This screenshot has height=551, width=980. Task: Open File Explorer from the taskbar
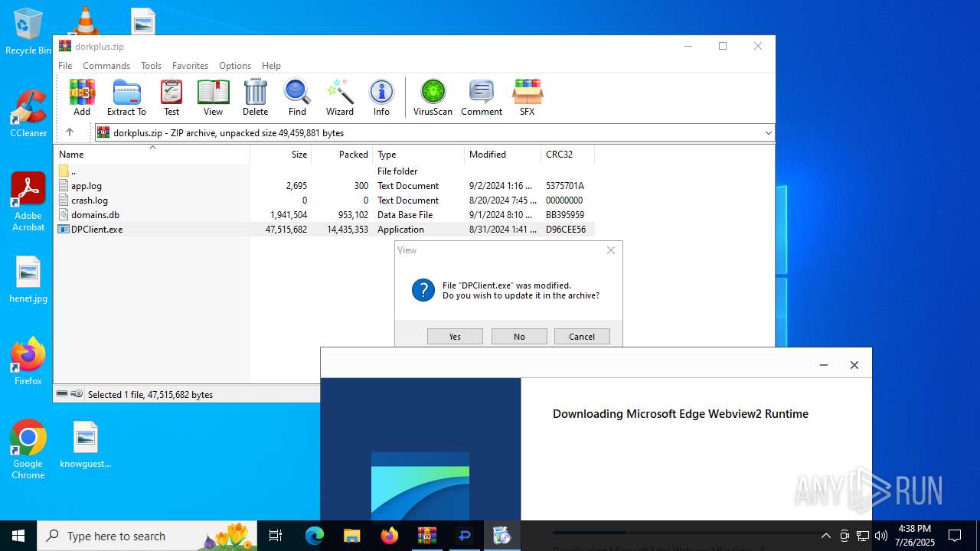pos(351,536)
